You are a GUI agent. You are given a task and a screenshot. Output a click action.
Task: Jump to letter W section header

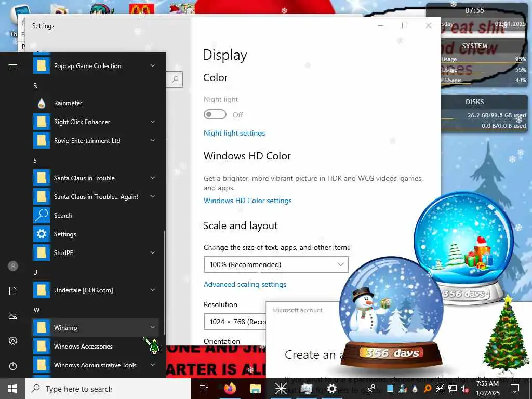pyautogui.click(x=36, y=310)
